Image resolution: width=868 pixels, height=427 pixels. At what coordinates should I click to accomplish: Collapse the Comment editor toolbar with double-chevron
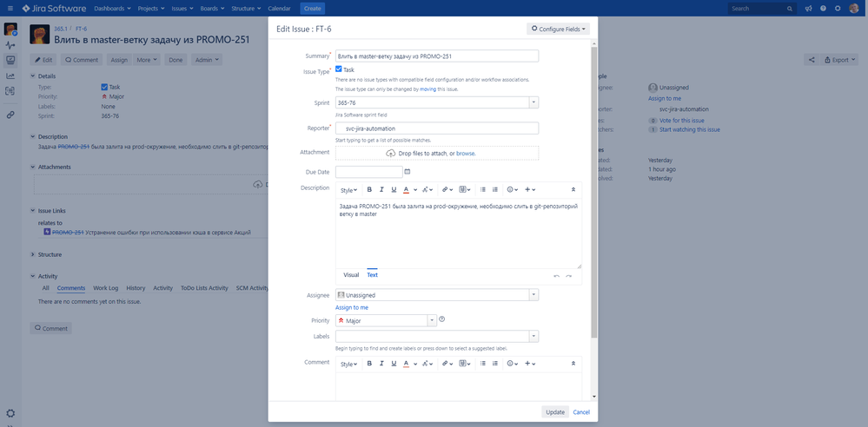573,364
